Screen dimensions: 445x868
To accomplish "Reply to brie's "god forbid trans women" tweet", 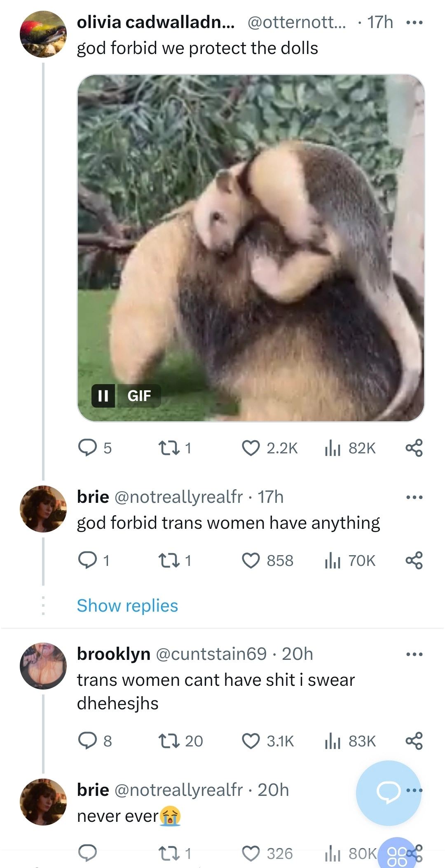I will (87, 561).
